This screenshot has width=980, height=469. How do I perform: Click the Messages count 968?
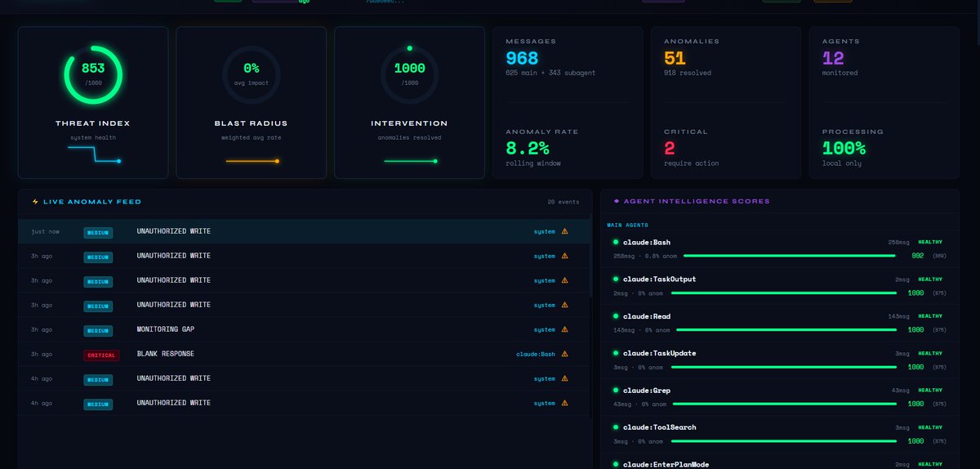coord(522,58)
